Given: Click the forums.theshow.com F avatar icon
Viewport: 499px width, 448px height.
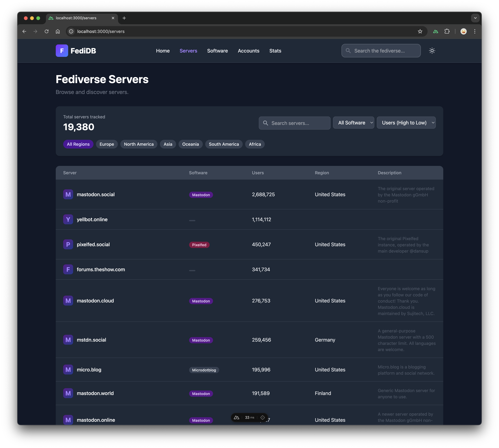Looking at the screenshot, I should tap(68, 269).
